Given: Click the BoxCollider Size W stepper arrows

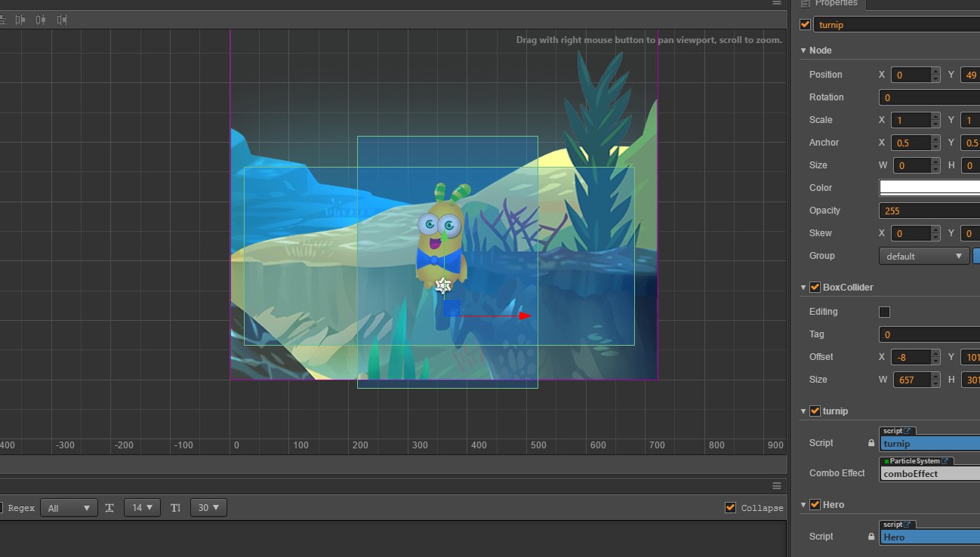Looking at the screenshot, I should (936, 380).
